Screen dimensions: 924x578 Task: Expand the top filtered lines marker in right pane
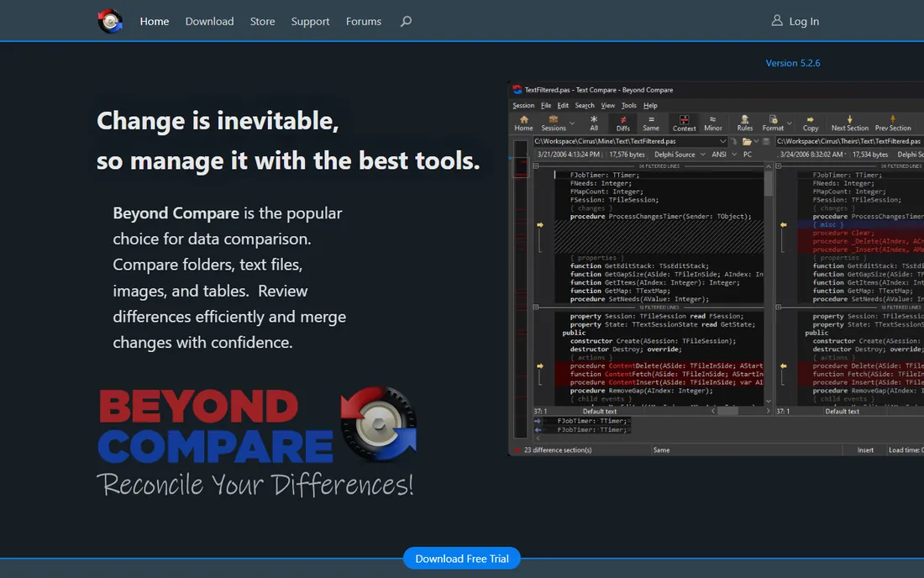779,166
